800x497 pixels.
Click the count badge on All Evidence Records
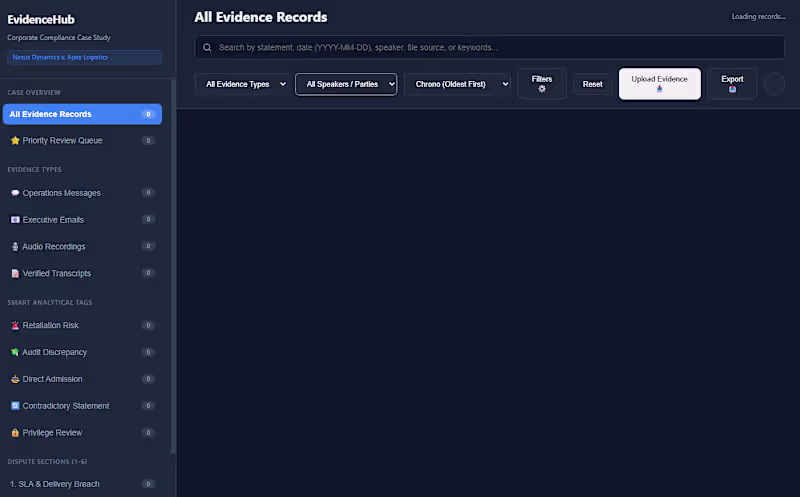click(148, 114)
